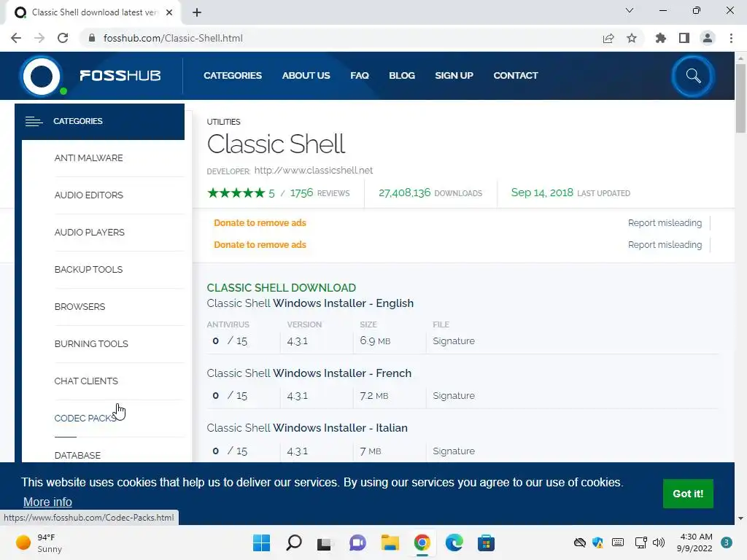
Task: Open the FAQ navigation item
Action: (360, 76)
